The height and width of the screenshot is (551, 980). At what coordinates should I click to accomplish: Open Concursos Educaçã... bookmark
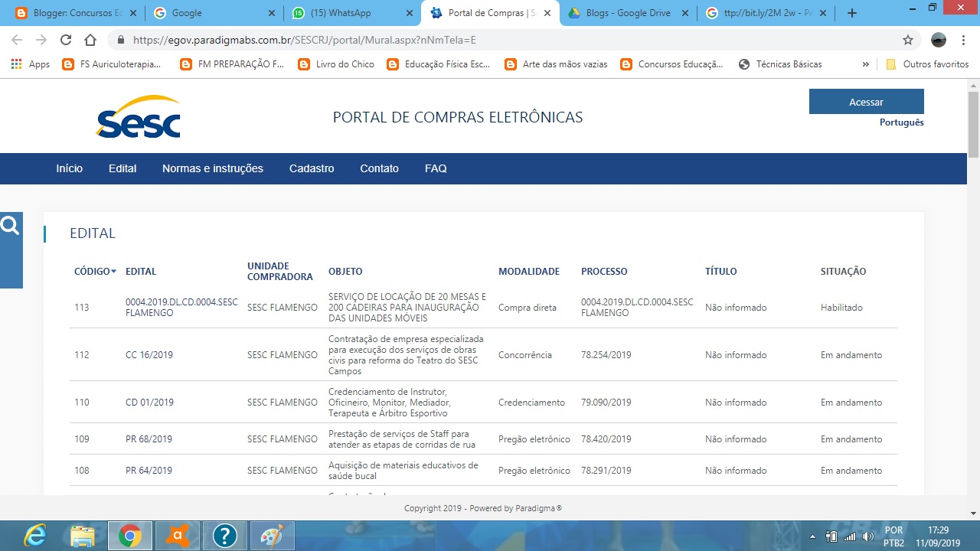672,64
